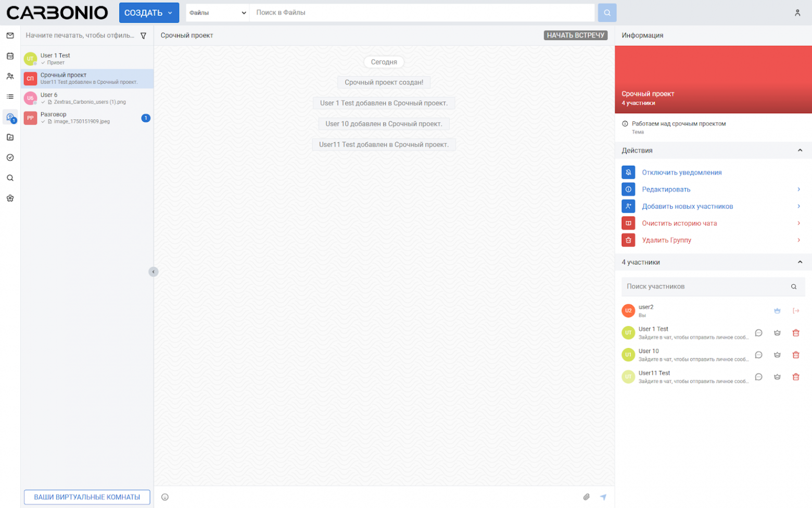812x508 pixels.
Task: Collapse the conversation list panel arrow
Action: pos(153,271)
